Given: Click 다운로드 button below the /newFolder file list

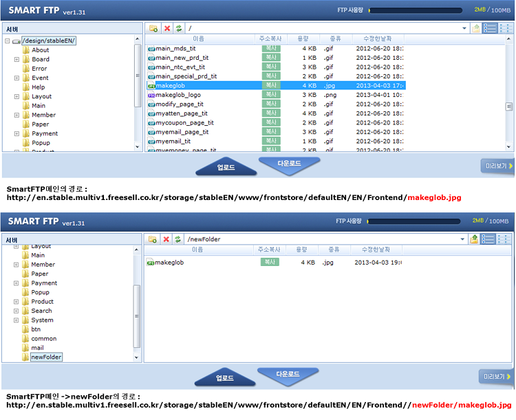Looking at the screenshot, I should click(x=288, y=374).
